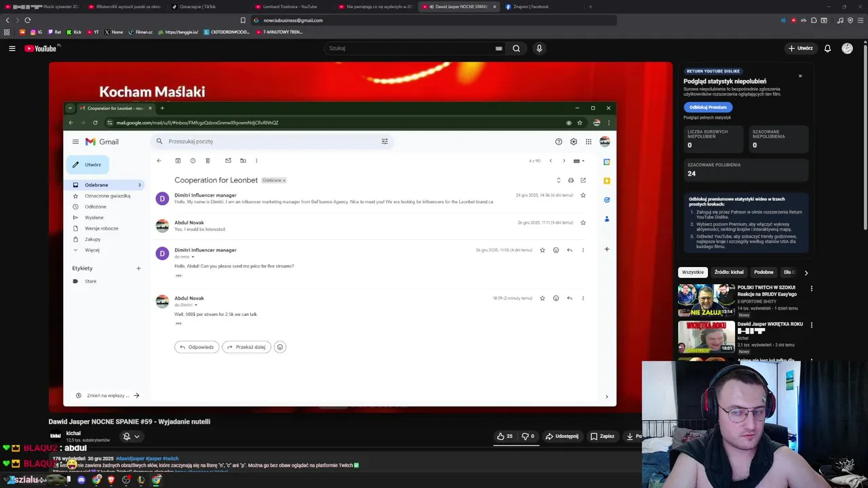868x488 pixels.
Task: Switch to the Znajomi Facebook browser tab
Action: 531,7
